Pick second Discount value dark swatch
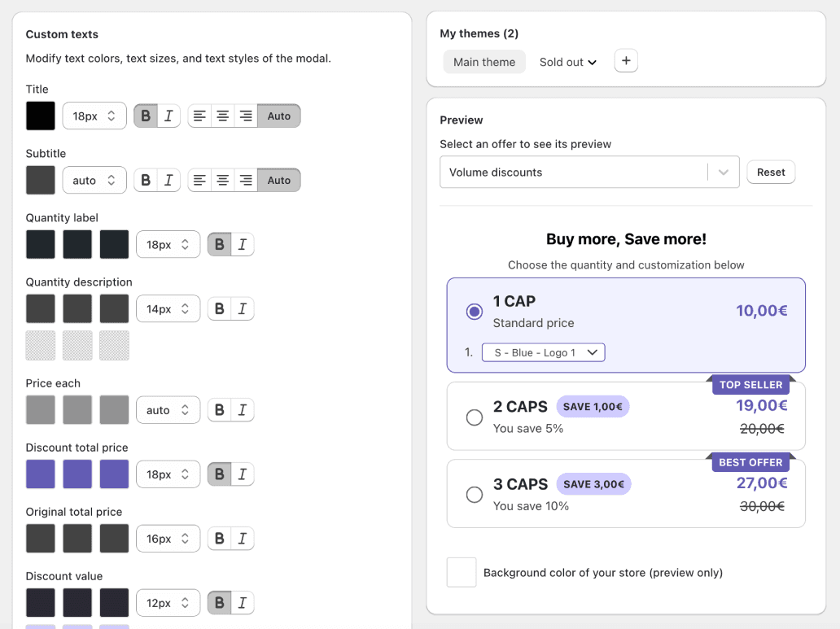The image size is (840, 629). click(x=77, y=603)
